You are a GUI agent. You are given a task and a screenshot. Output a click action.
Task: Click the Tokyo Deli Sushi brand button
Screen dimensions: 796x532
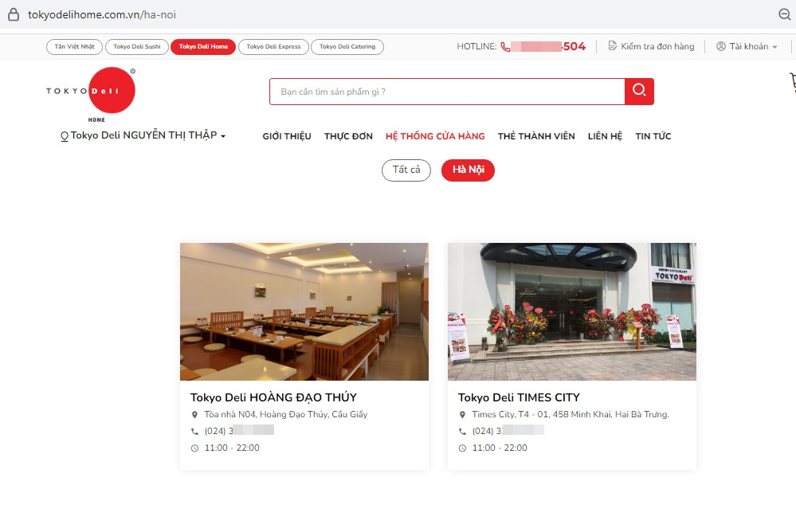coord(136,46)
